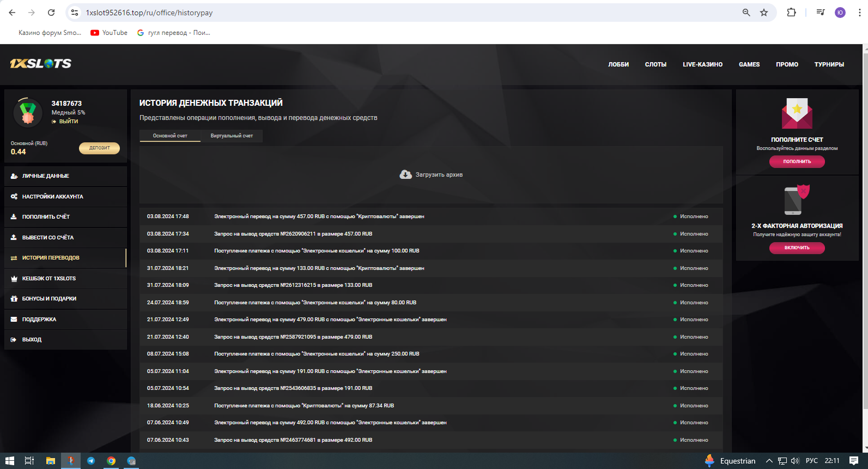Open LIVE-КАЗИНО in the top navigation
The height and width of the screenshot is (469, 868).
tap(702, 64)
